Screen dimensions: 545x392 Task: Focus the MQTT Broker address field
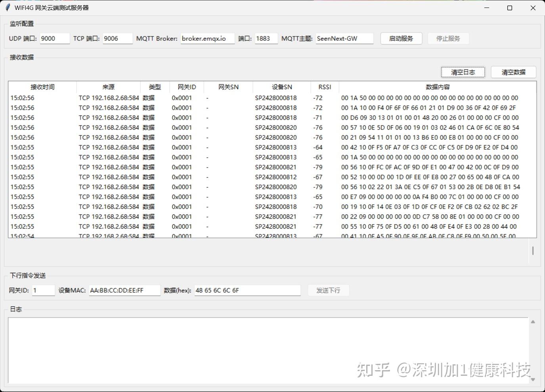coord(208,38)
